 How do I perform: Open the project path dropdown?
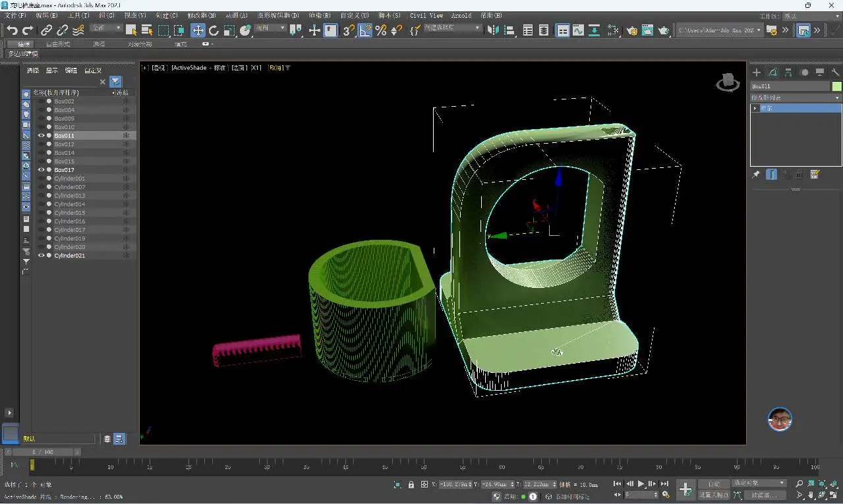(x=720, y=30)
